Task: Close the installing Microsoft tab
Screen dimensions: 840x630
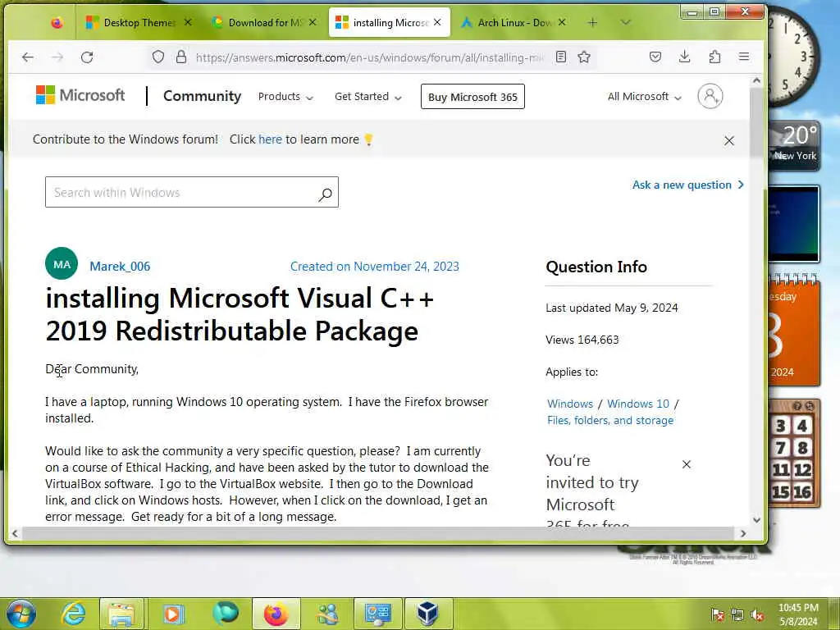Action: coord(438,22)
